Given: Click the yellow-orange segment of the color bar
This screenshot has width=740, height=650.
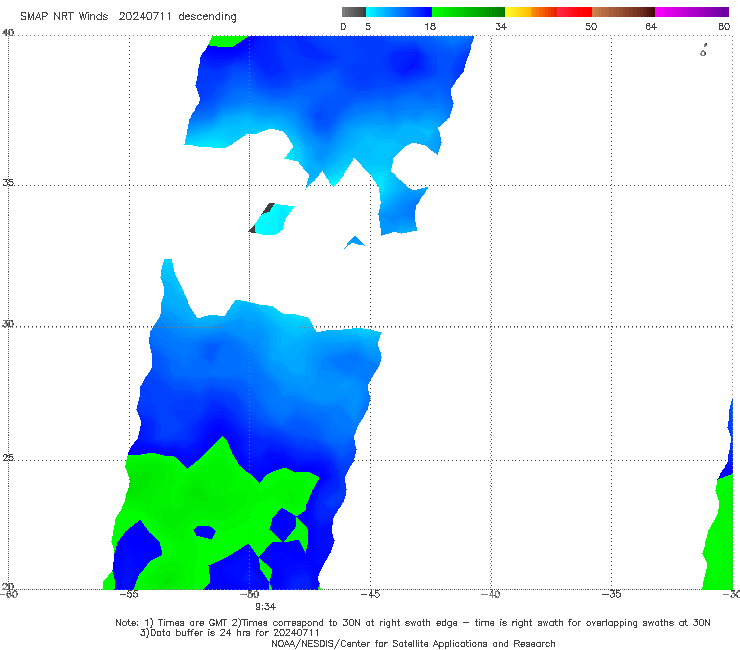Looking at the screenshot, I should coord(531,12).
